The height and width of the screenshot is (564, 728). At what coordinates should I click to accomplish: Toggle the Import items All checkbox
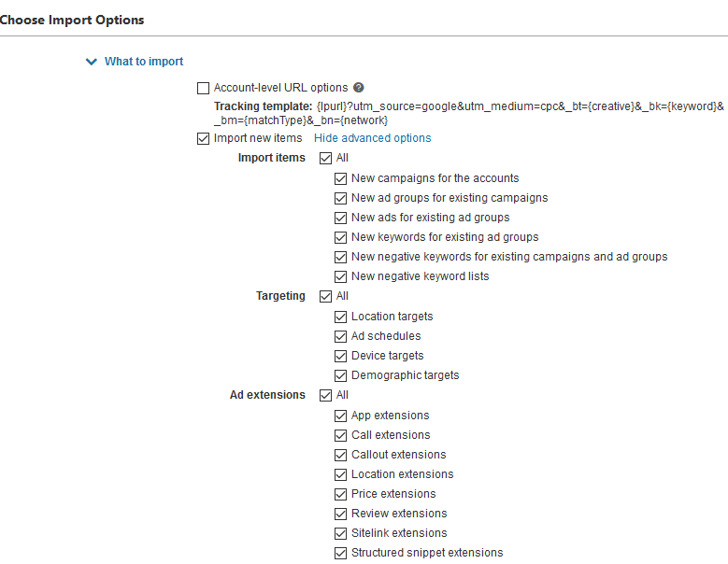(325, 158)
